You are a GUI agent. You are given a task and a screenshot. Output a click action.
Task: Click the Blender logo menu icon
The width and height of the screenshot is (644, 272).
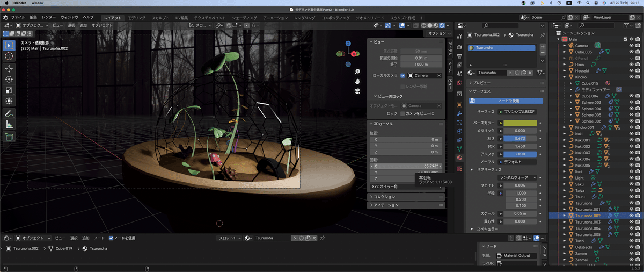coord(6,18)
